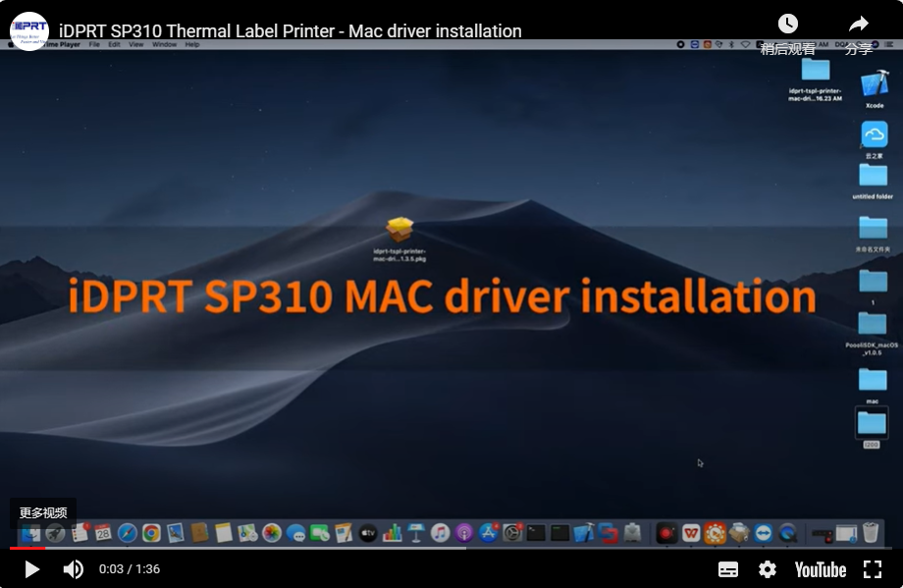This screenshot has width=903, height=588.
Task: Click the Share arrow icon
Action: [859, 25]
